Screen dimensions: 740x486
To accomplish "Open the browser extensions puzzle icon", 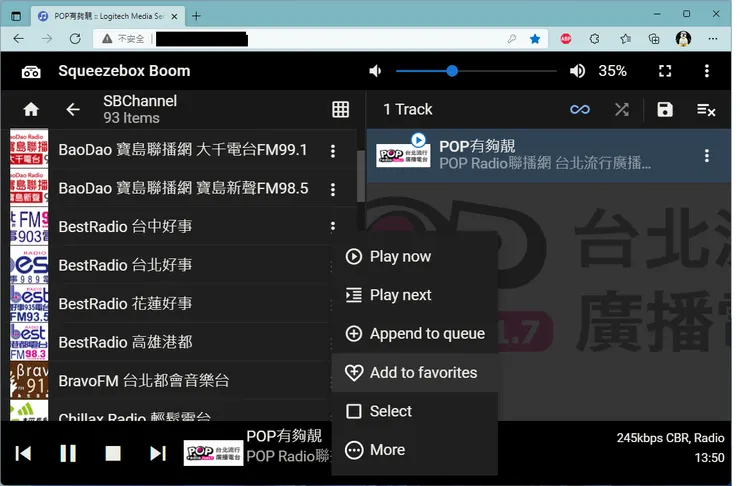I will pos(595,39).
